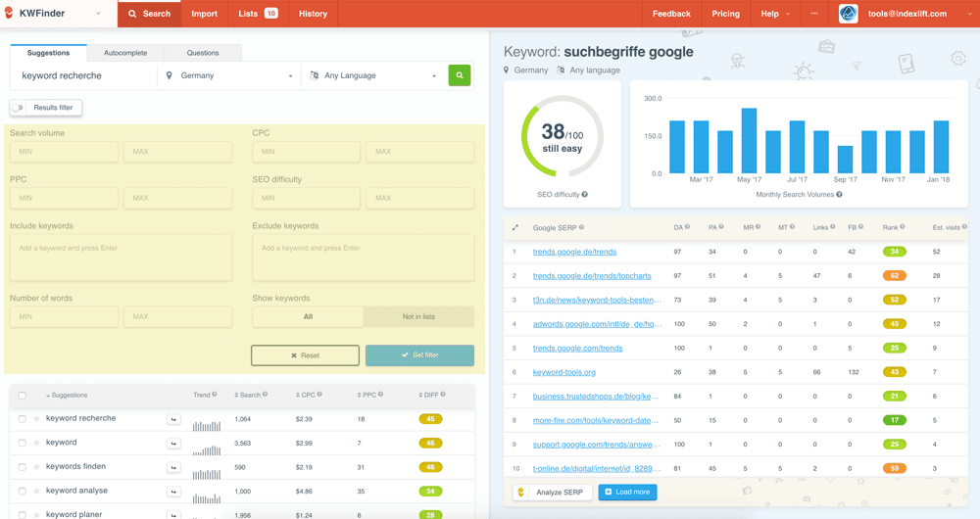
Task: Click the user avatar icon
Action: (x=848, y=13)
